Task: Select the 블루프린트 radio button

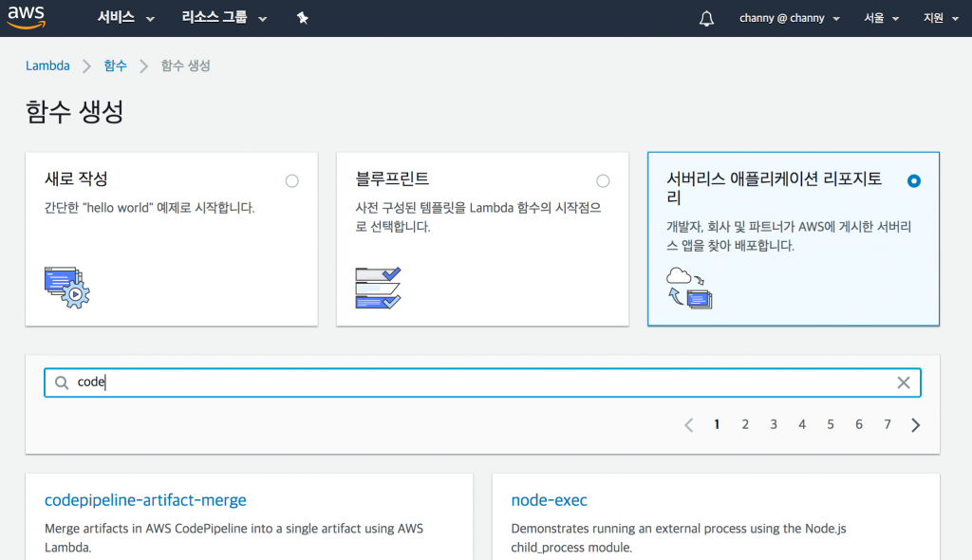Action: click(x=603, y=181)
